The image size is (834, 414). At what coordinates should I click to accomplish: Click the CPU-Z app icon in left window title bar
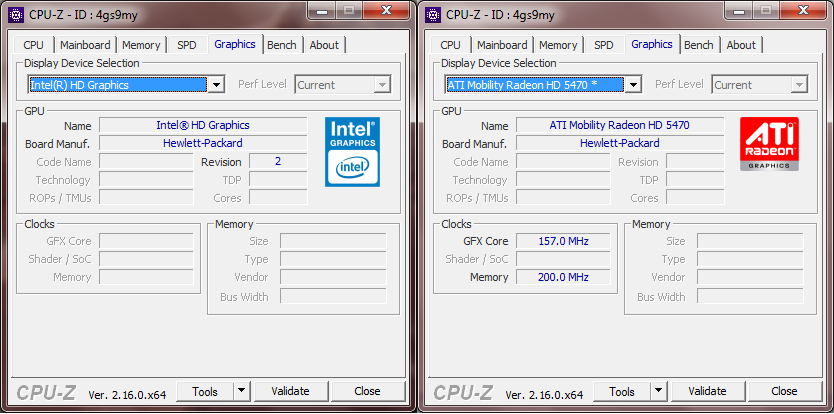point(16,15)
